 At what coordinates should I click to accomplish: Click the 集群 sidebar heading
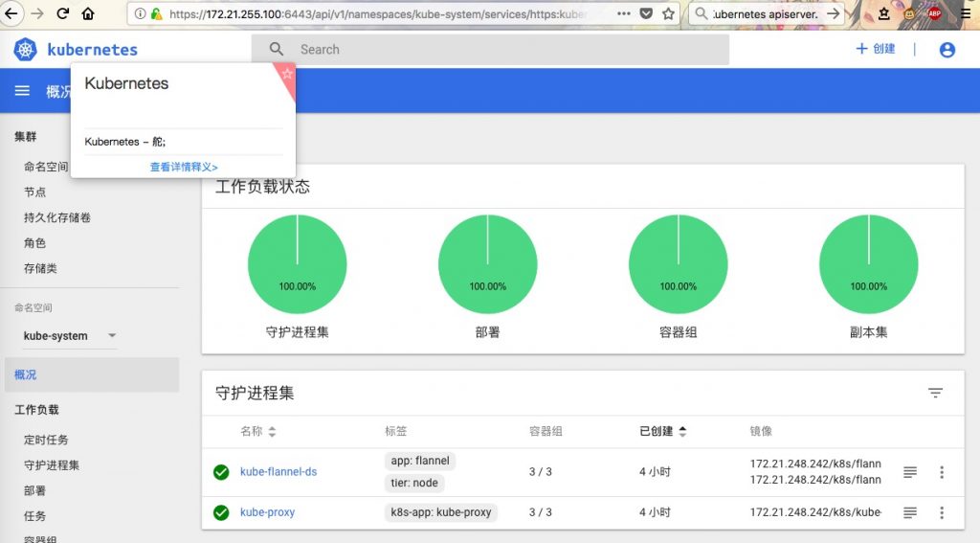26,136
